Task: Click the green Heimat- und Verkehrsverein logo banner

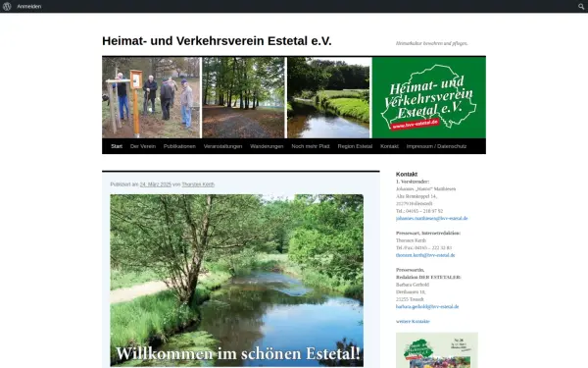Action: 429,97
